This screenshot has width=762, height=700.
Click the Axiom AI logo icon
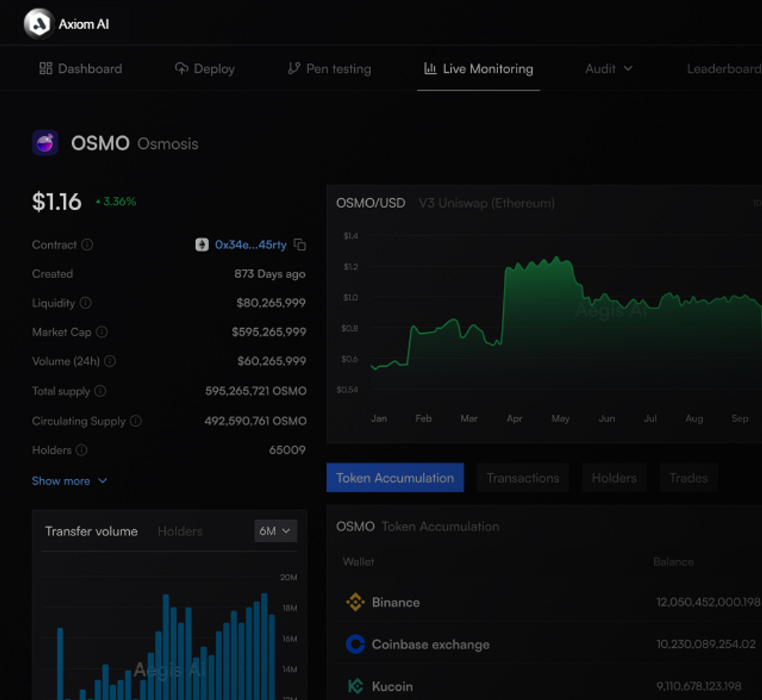point(38,23)
